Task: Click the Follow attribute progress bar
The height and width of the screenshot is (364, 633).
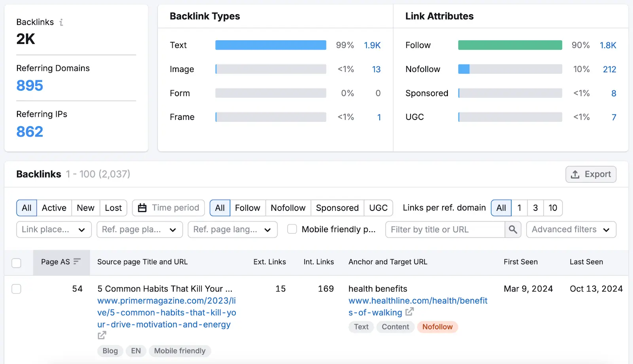Action: (510, 45)
